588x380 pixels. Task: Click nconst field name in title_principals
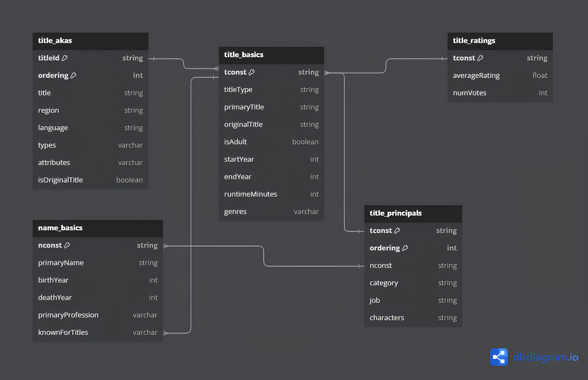(381, 266)
